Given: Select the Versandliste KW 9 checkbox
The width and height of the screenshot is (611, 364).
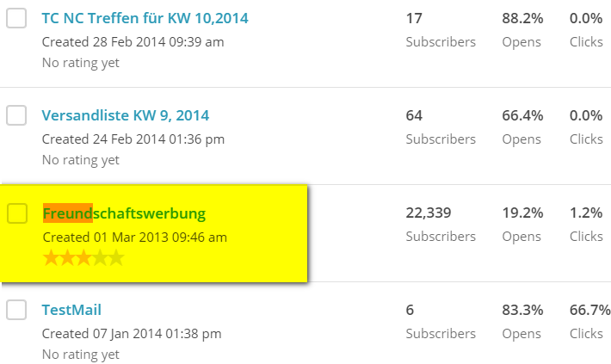Looking at the screenshot, I should (x=16, y=115).
